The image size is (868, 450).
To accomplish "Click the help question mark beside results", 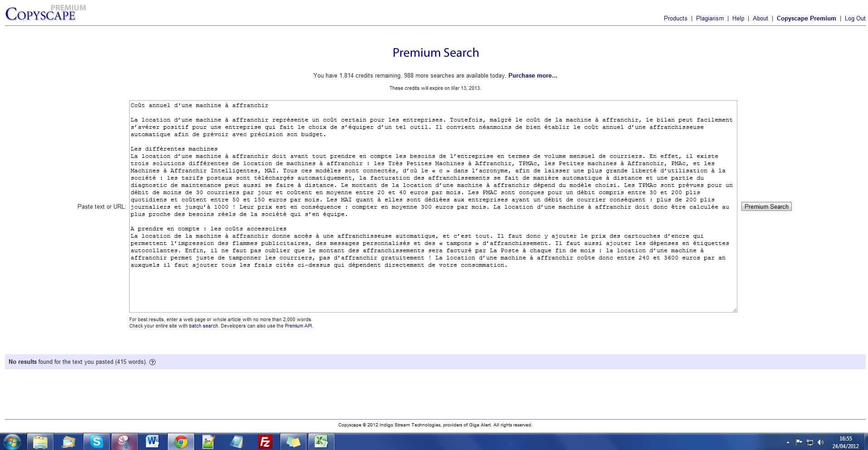I will (x=152, y=362).
